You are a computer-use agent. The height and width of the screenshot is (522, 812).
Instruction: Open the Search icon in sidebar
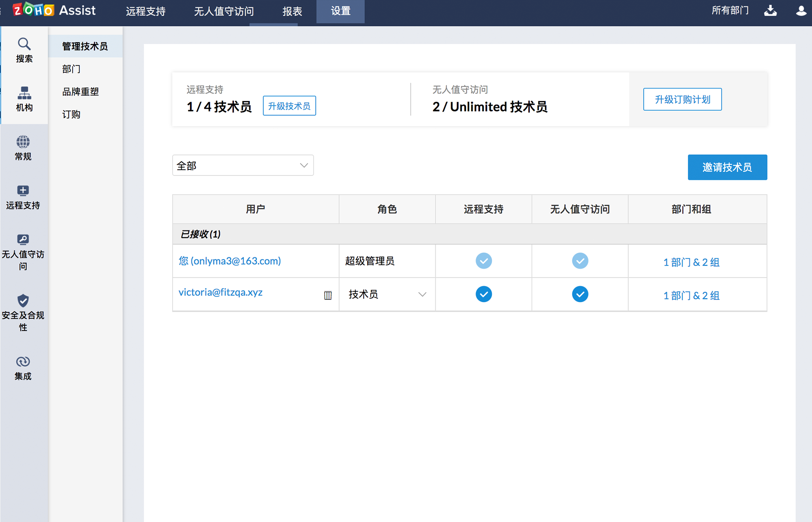(24, 44)
